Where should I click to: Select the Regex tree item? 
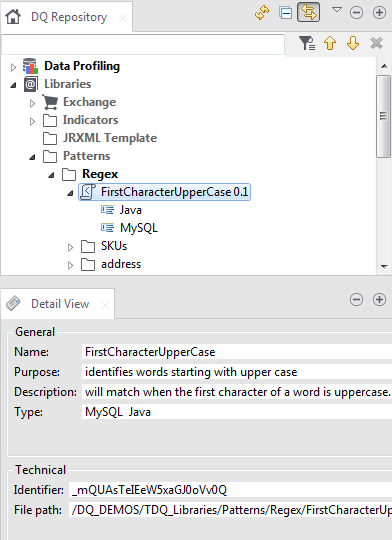coord(100,174)
